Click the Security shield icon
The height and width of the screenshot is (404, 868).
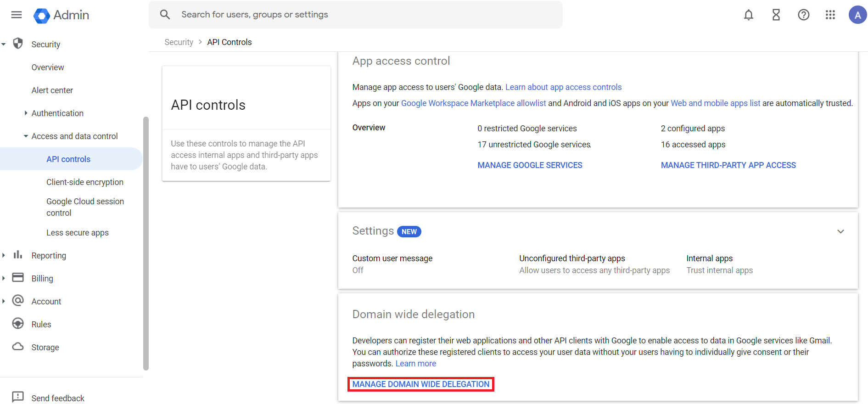[x=18, y=44]
